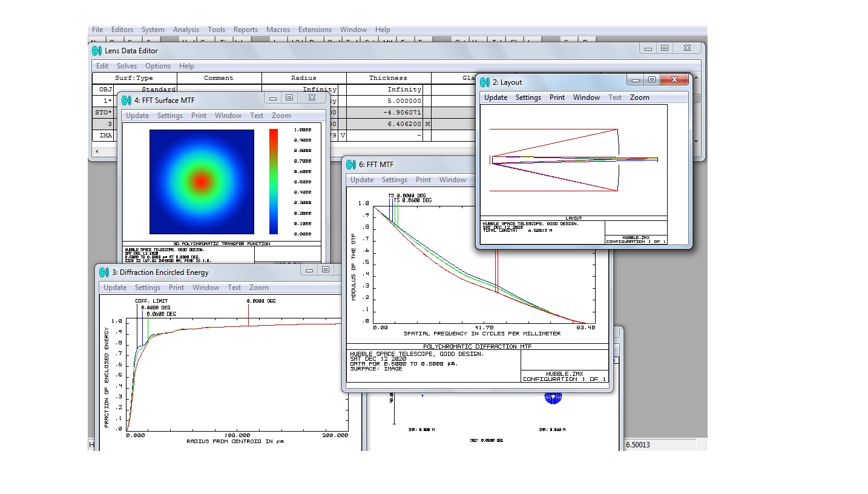Click Print in FFT Surface MTF window
The image size is (868, 494).
[199, 116]
